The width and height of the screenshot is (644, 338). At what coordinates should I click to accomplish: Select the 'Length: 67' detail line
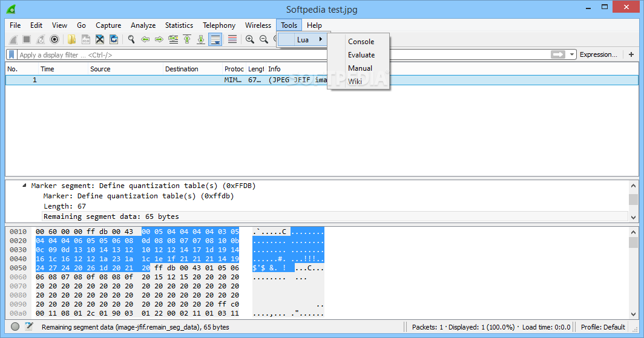pyautogui.click(x=65, y=206)
